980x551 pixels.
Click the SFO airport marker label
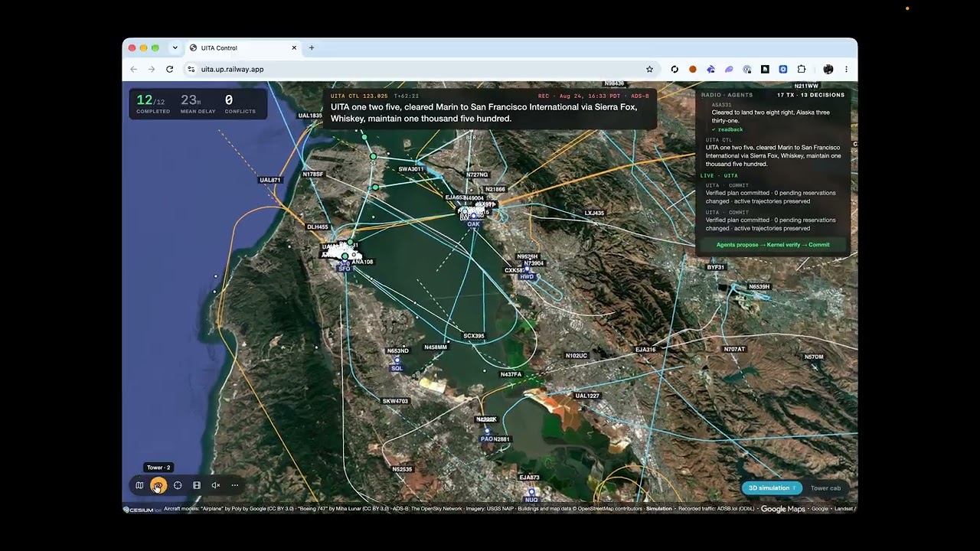(345, 269)
